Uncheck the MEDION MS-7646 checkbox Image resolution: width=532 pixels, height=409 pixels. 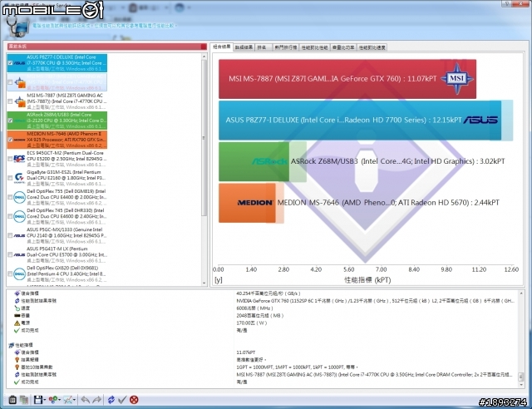pos(10,140)
